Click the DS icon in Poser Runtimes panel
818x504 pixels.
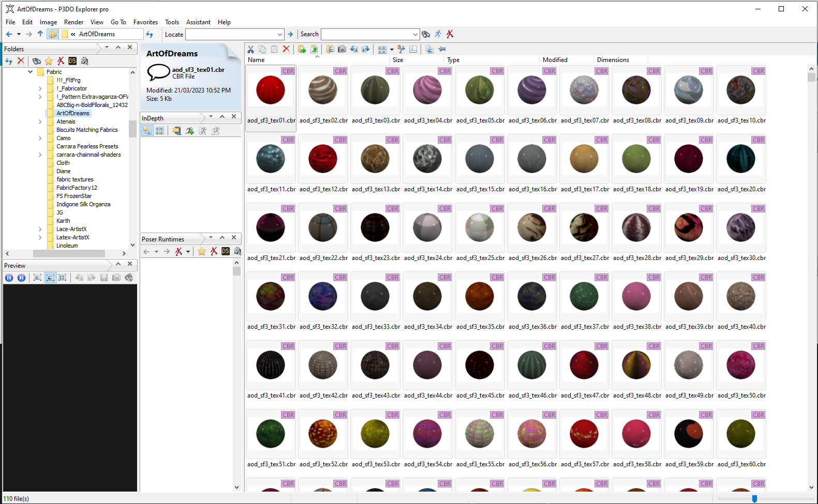[226, 251]
